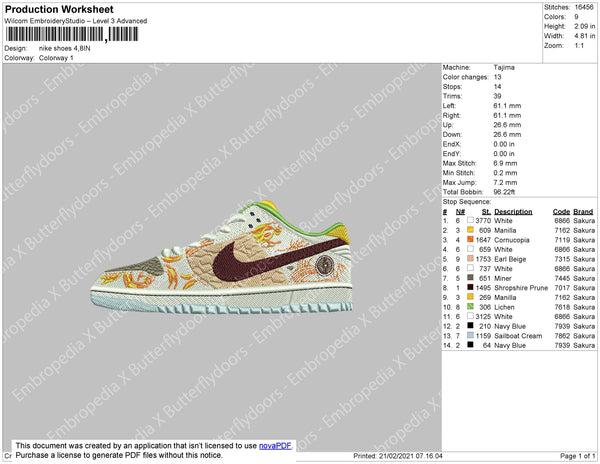
Task: Click the Code column header
Action: pos(561,212)
